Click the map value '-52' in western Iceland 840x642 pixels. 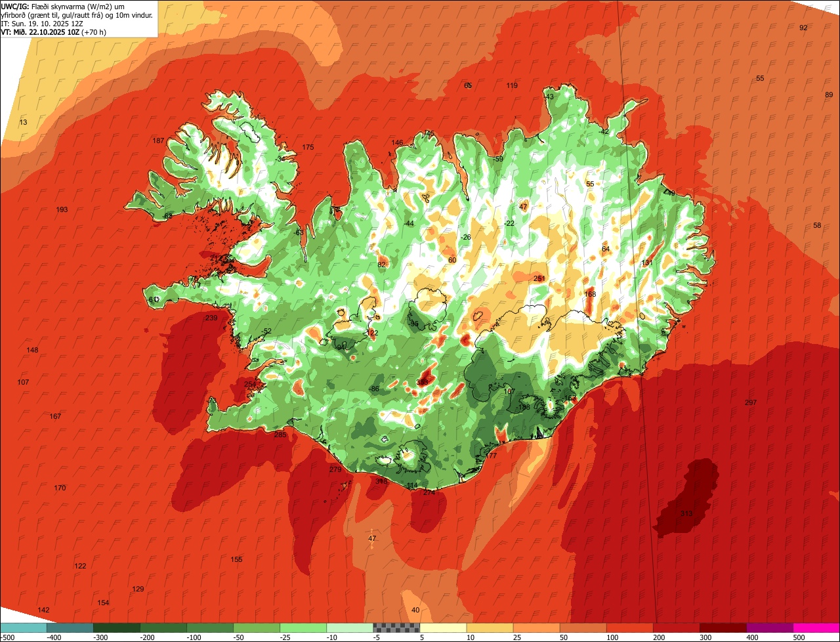266,331
